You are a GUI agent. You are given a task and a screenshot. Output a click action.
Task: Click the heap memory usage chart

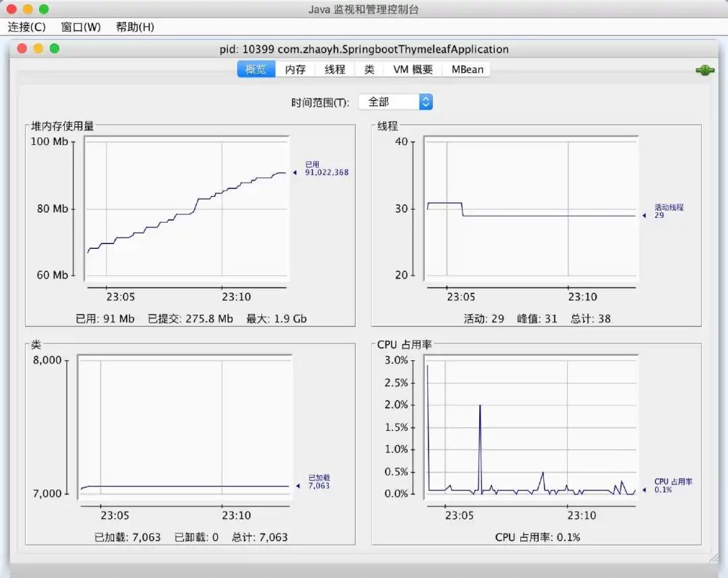tap(187, 208)
